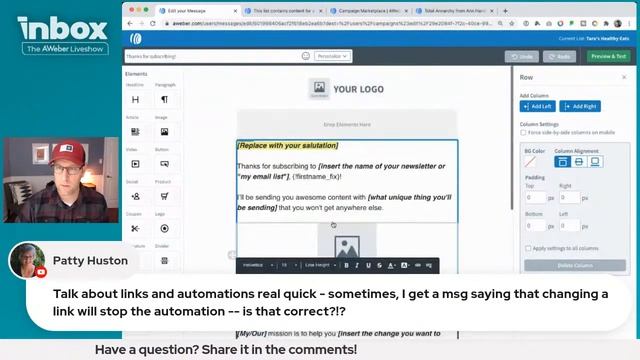Select bottom column alignment
This screenshot has height=360, width=640.
(x=595, y=162)
